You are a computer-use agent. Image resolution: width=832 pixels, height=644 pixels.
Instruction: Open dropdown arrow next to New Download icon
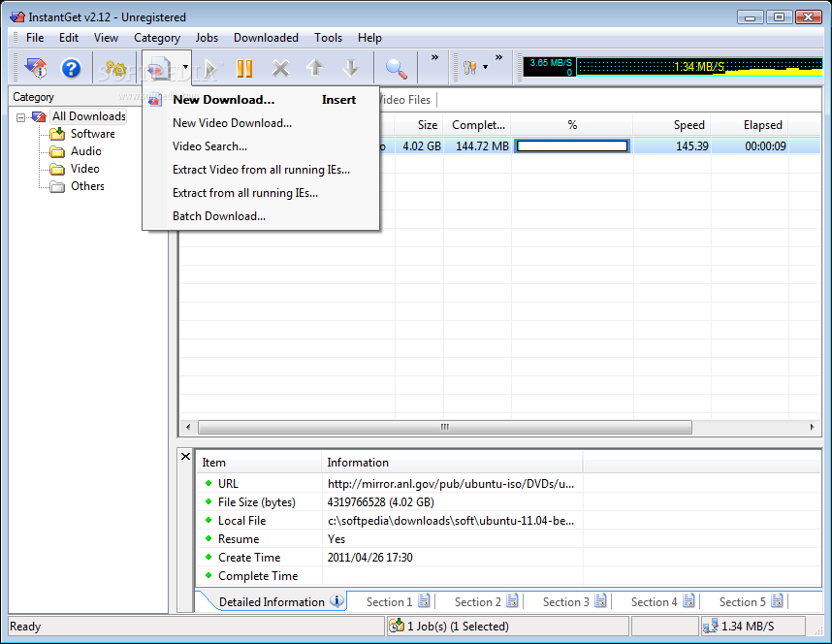click(x=185, y=67)
